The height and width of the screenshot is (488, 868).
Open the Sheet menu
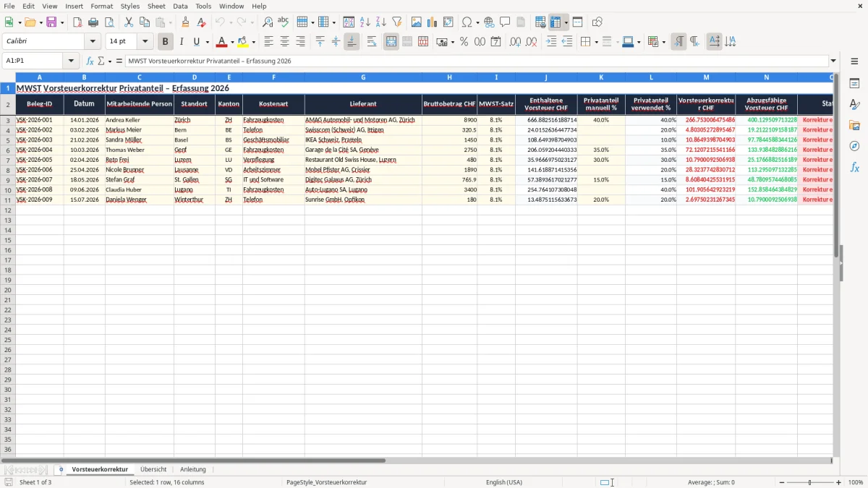coord(156,6)
